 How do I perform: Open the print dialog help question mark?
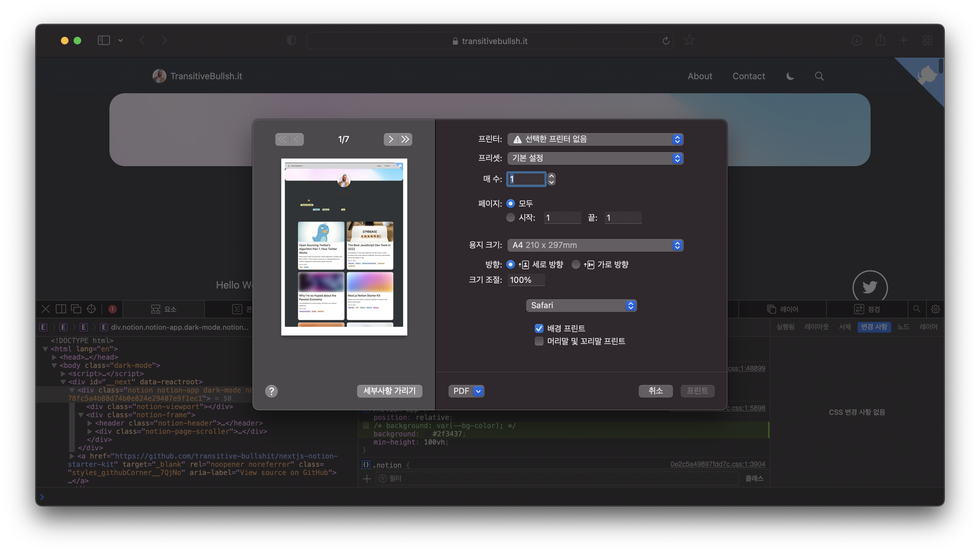pyautogui.click(x=271, y=391)
